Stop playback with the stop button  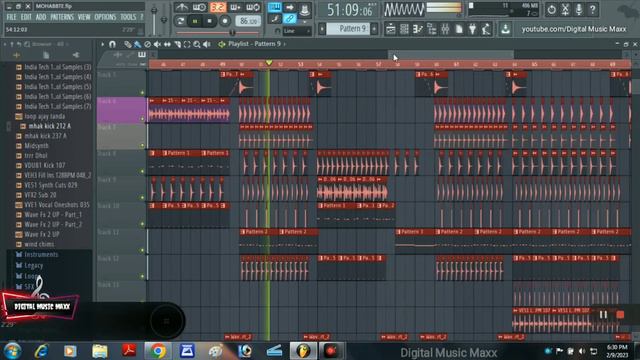(210, 21)
